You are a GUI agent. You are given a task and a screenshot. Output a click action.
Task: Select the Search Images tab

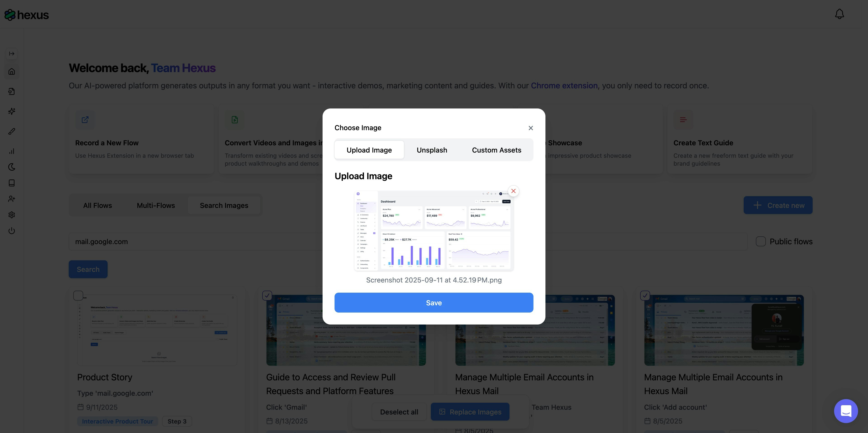(224, 206)
